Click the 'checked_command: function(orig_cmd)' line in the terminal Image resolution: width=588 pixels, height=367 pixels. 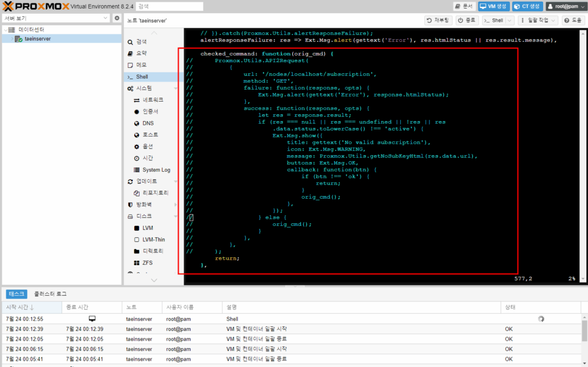pos(266,53)
